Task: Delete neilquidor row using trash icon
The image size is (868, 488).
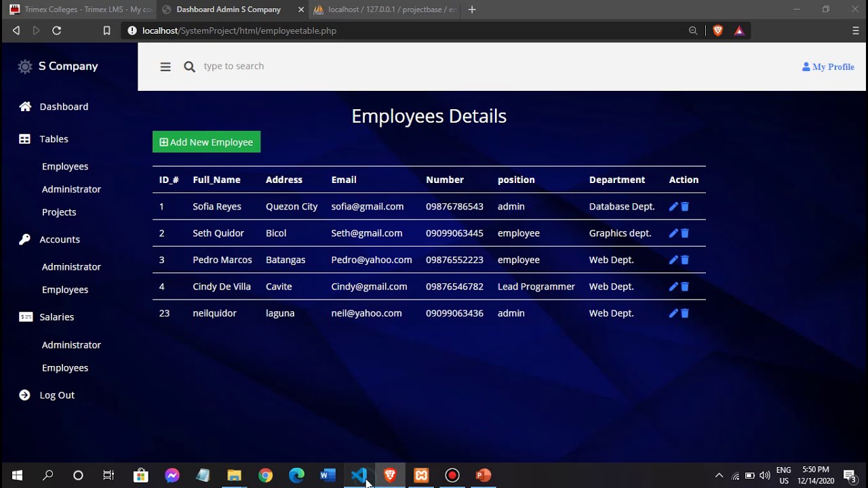Action: [x=685, y=313]
